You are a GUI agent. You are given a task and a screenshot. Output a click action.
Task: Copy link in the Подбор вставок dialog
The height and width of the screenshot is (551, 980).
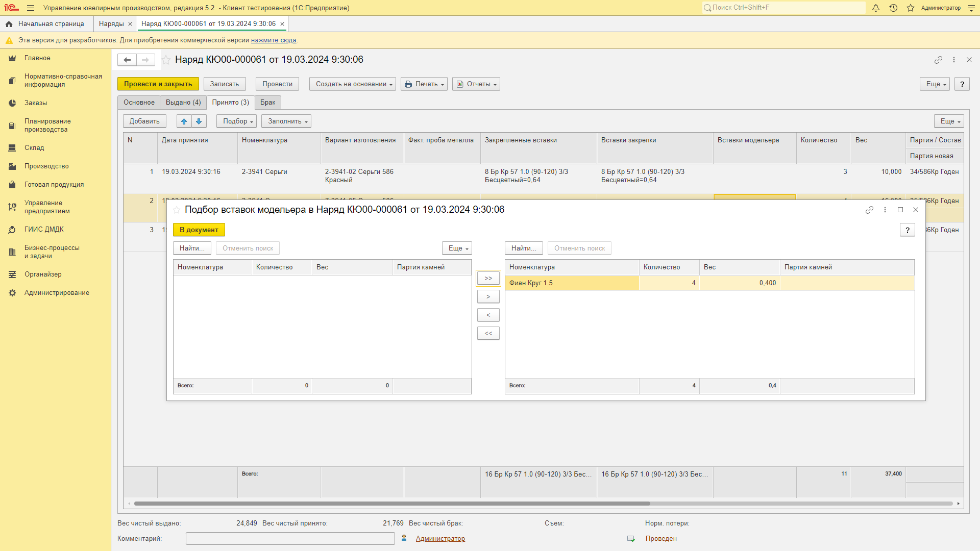tap(869, 210)
